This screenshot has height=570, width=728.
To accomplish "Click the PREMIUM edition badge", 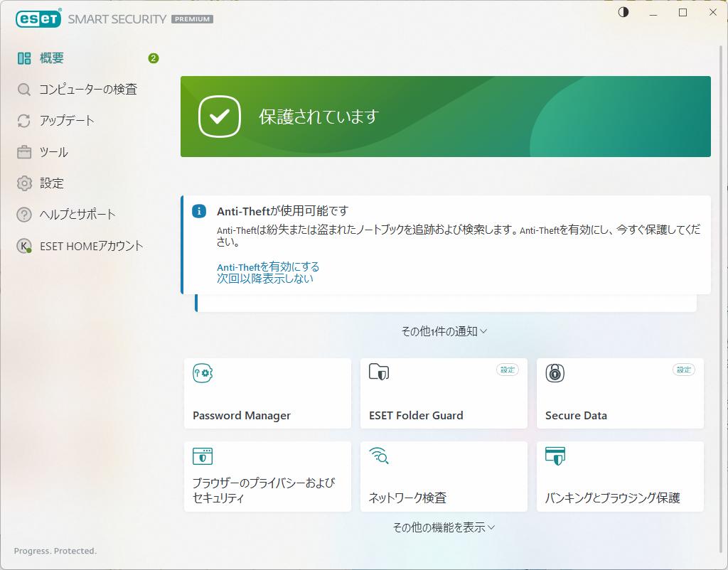I will [192, 19].
